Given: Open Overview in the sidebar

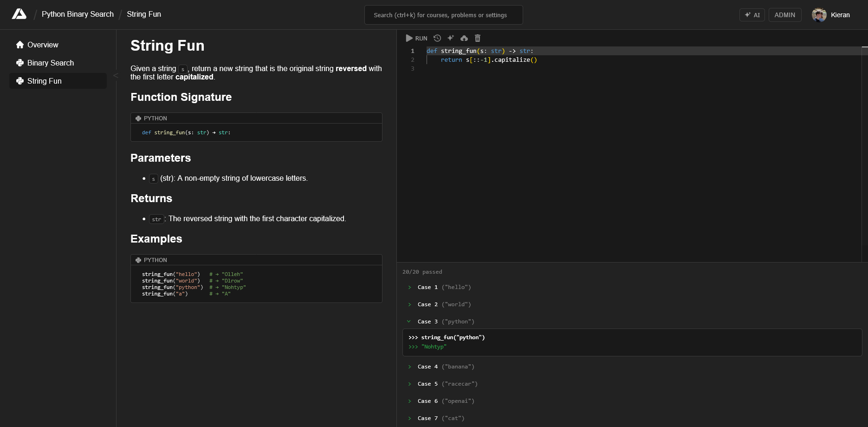Looking at the screenshot, I should tap(58, 45).
